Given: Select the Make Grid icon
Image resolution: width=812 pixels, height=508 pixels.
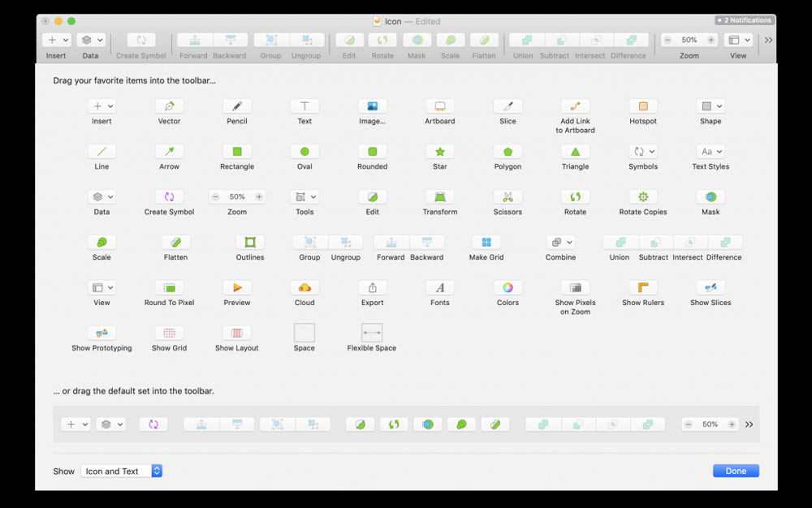Looking at the screenshot, I should (486, 242).
